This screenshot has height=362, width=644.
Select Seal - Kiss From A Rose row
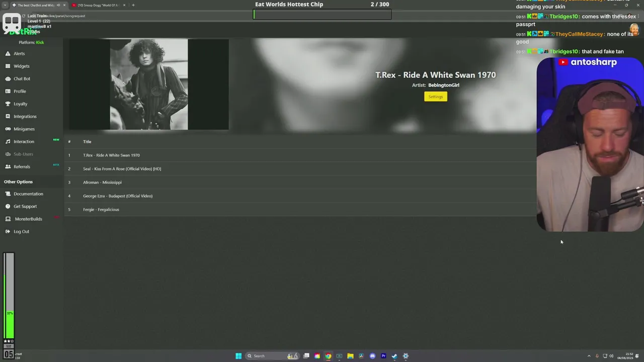300,168
